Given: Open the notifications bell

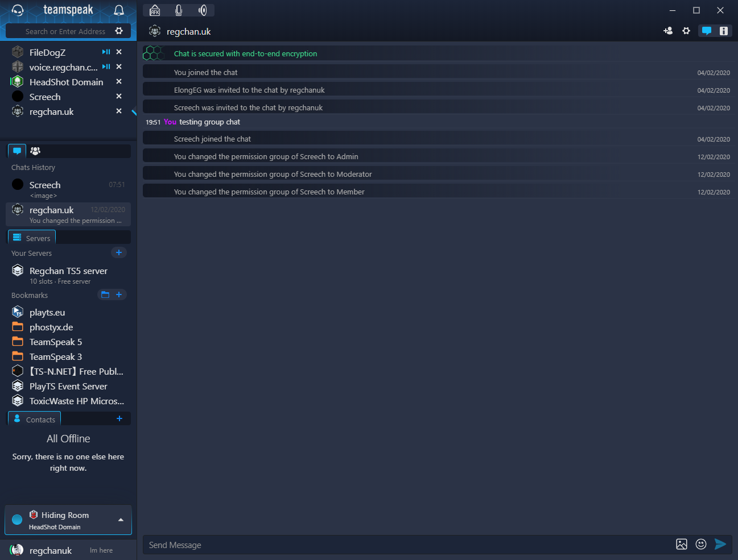Looking at the screenshot, I should [x=119, y=10].
